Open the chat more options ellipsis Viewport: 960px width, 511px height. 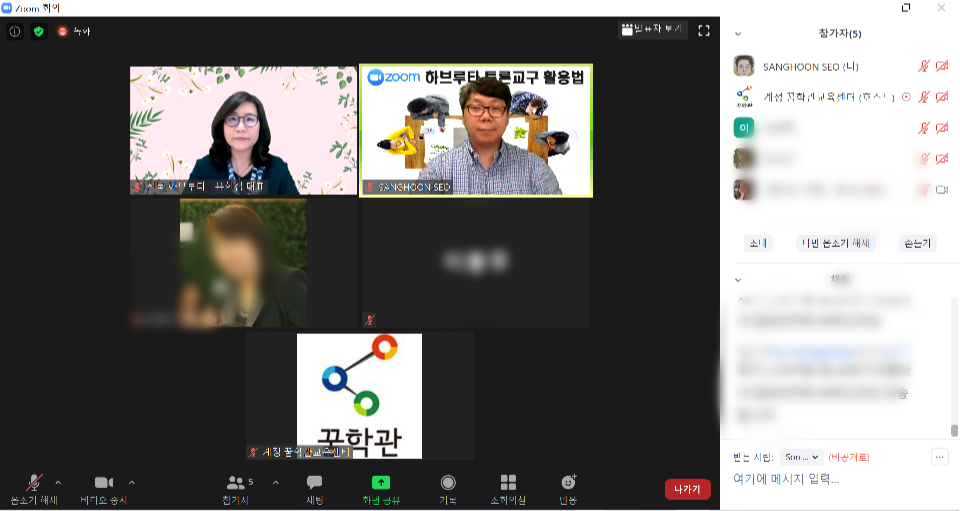[940, 457]
